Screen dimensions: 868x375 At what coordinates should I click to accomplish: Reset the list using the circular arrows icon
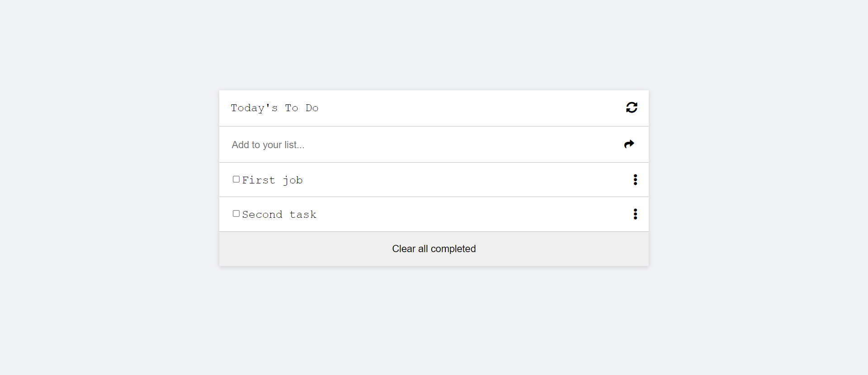tap(632, 108)
